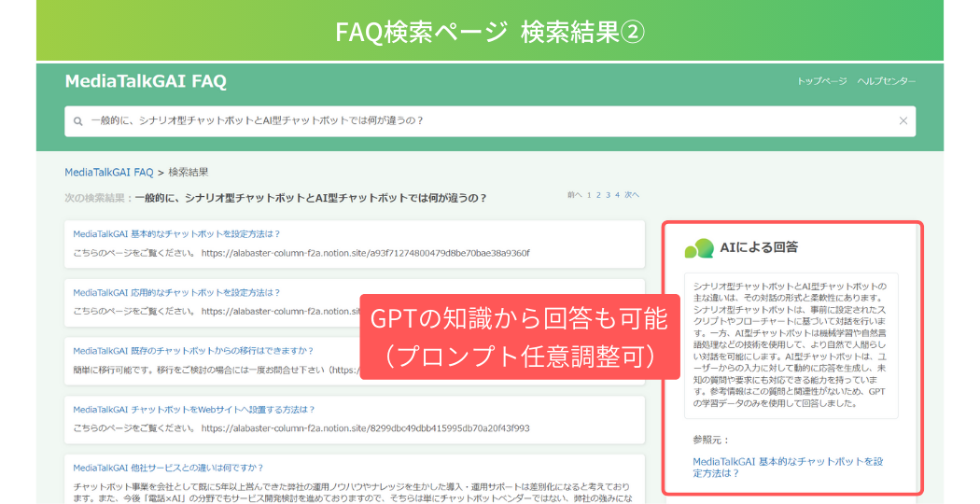This screenshot has height=504, width=980.
Task: Click the 次の検索結果 query heading
Action: pyautogui.click(x=275, y=198)
